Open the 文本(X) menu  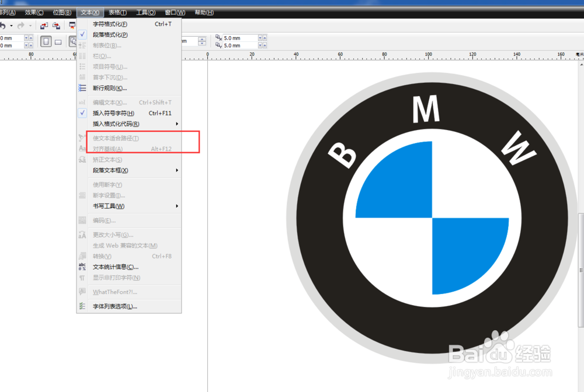tap(90, 12)
